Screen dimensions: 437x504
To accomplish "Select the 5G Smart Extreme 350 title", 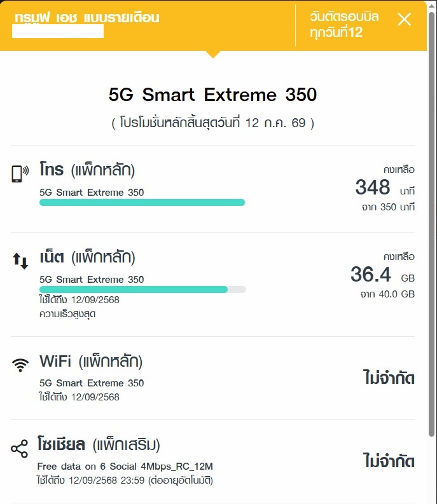I will (x=212, y=95).
